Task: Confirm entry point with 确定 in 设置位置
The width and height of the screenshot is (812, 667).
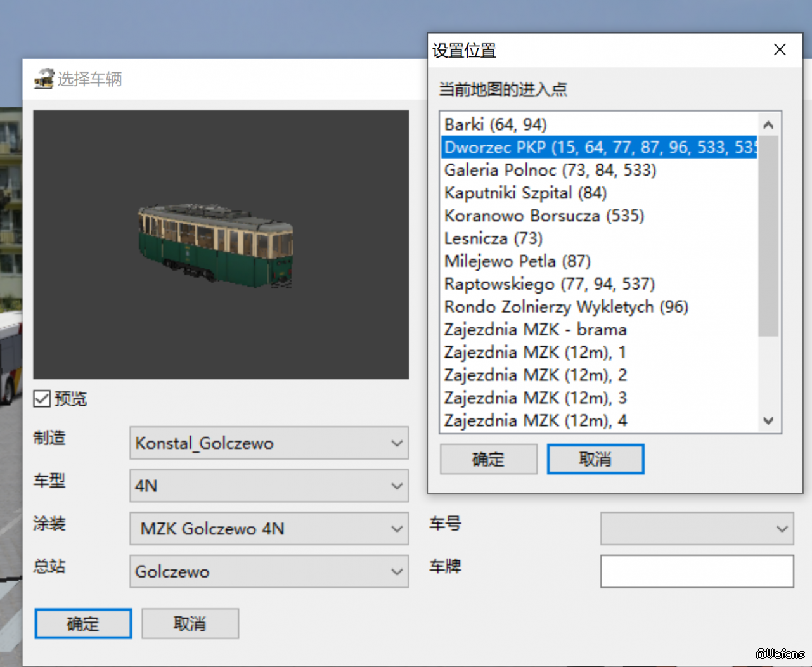Action: click(x=489, y=459)
